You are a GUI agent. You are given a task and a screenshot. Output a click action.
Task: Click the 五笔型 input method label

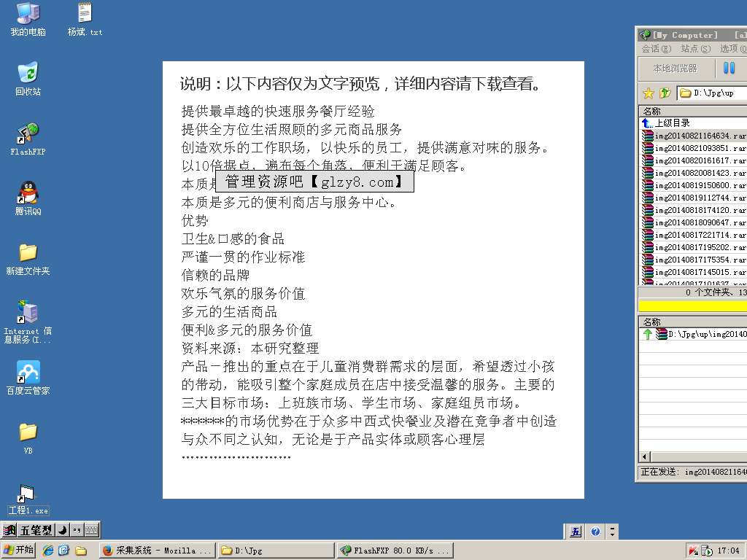click(x=36, y=529)
